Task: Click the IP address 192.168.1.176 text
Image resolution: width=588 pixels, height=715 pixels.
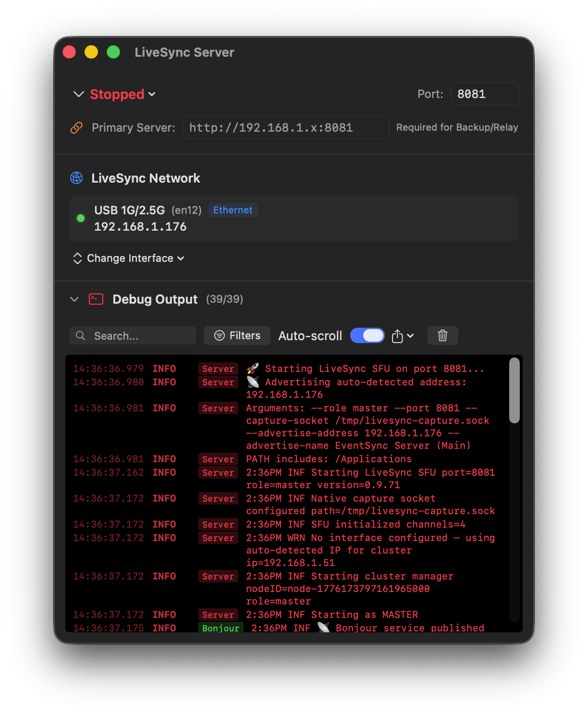Action: point(140,227)
